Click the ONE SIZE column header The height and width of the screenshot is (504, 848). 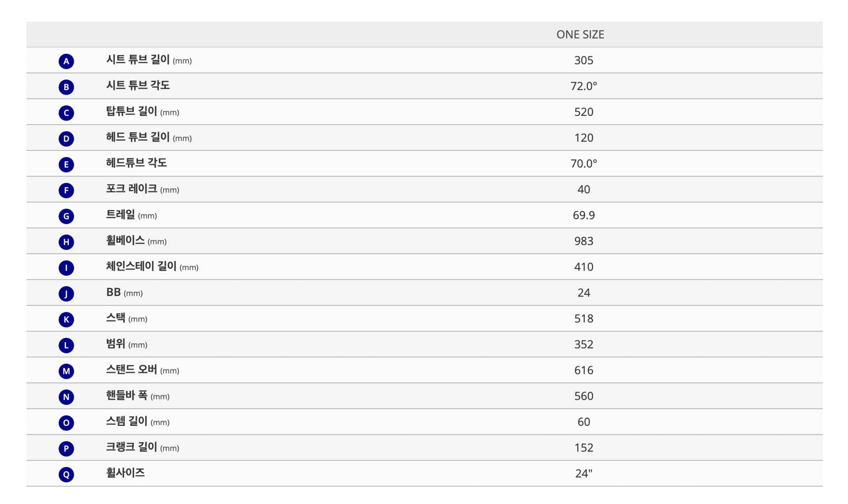tap(580, 34)
